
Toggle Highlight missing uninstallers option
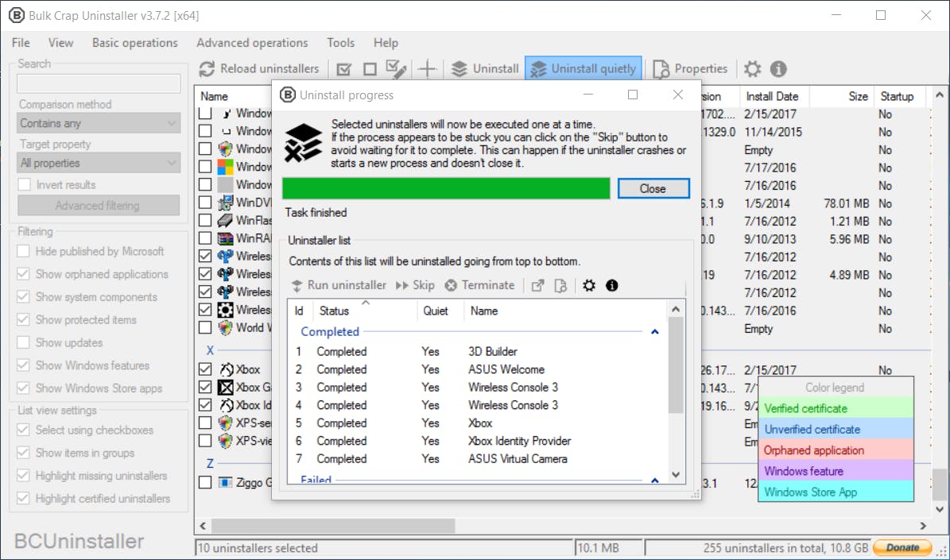[x=23, y=476]
